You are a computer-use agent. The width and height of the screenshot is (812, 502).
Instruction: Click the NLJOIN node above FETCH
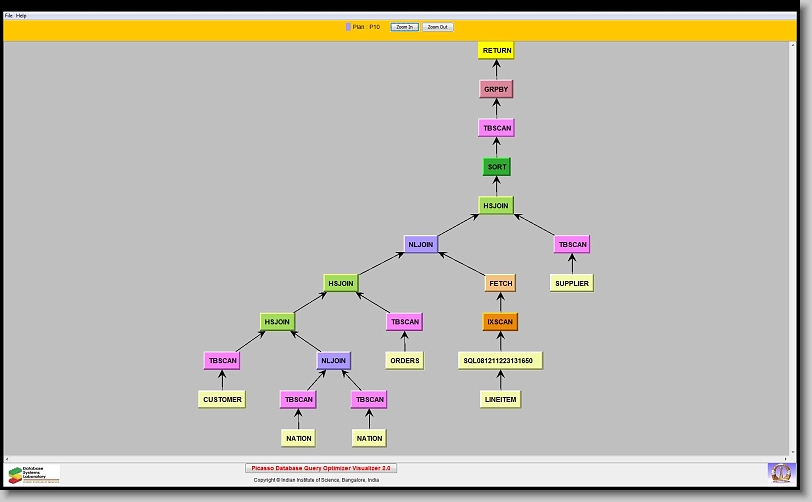tap(421, 244)
